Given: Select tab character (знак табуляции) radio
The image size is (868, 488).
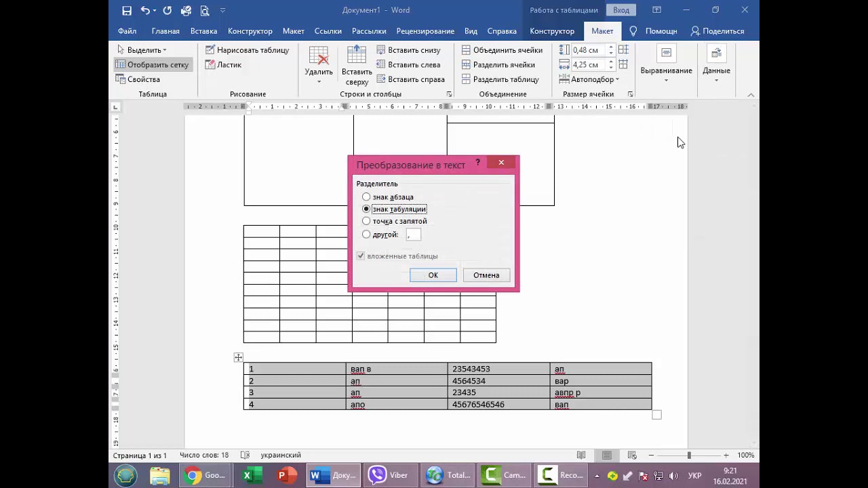Looking at the screenshot, I should [x=366, y=209].
